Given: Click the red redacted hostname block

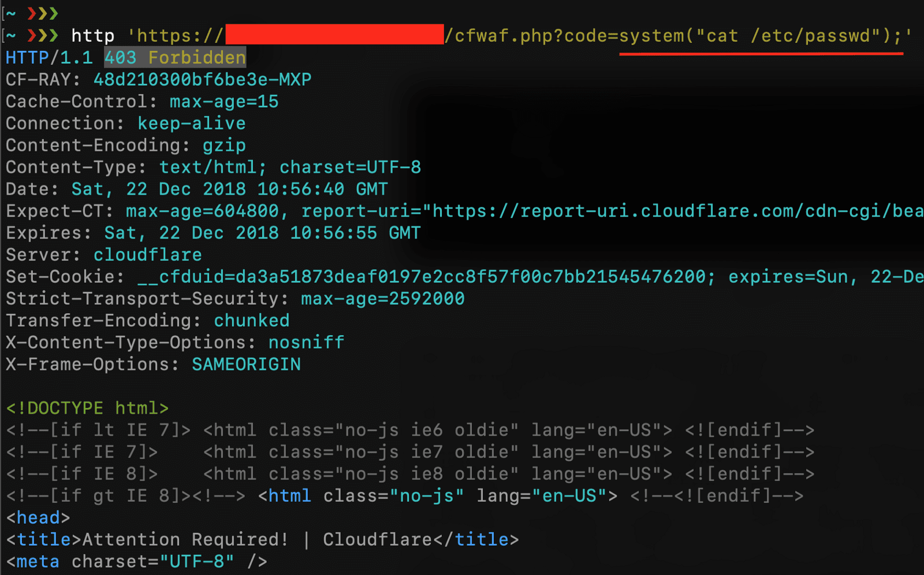Looking at the screenshot, I should coord(334,35).
